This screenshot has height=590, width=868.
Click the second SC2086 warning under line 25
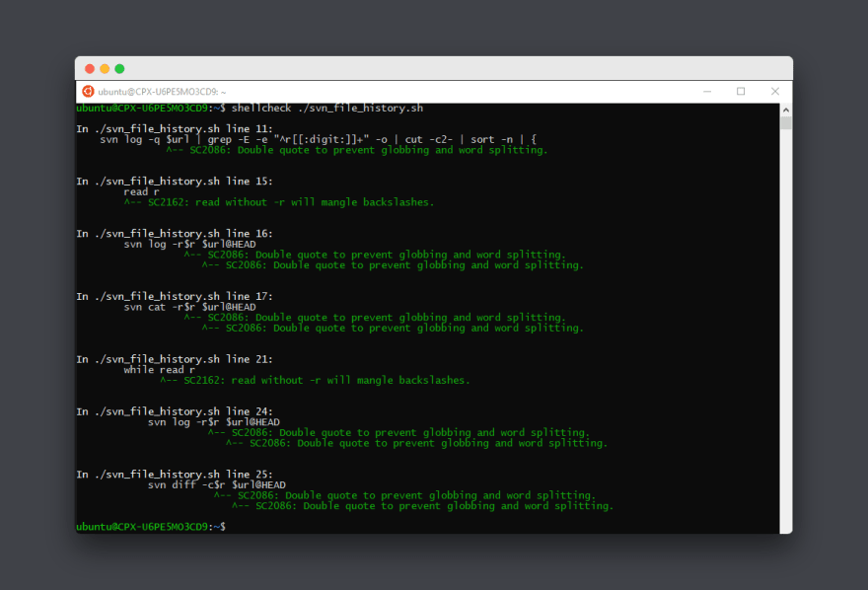[x=422, y=506]
